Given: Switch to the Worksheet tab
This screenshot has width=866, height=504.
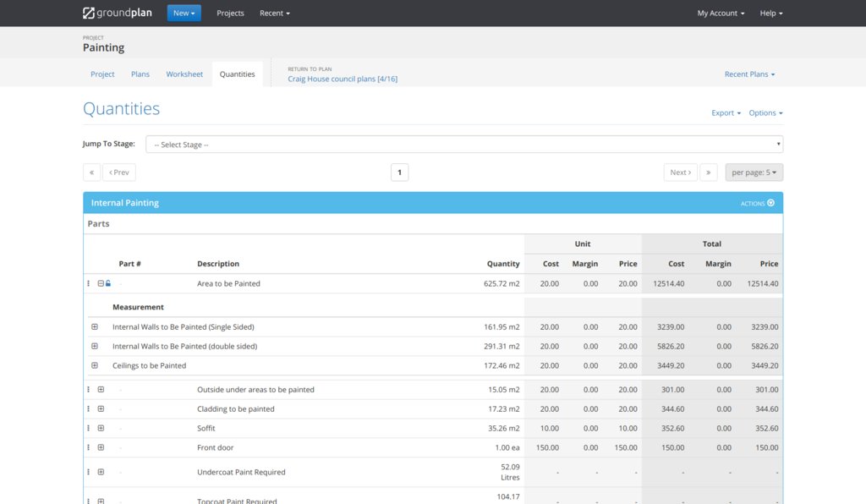Looking at the screenshot, I should 184,74.
